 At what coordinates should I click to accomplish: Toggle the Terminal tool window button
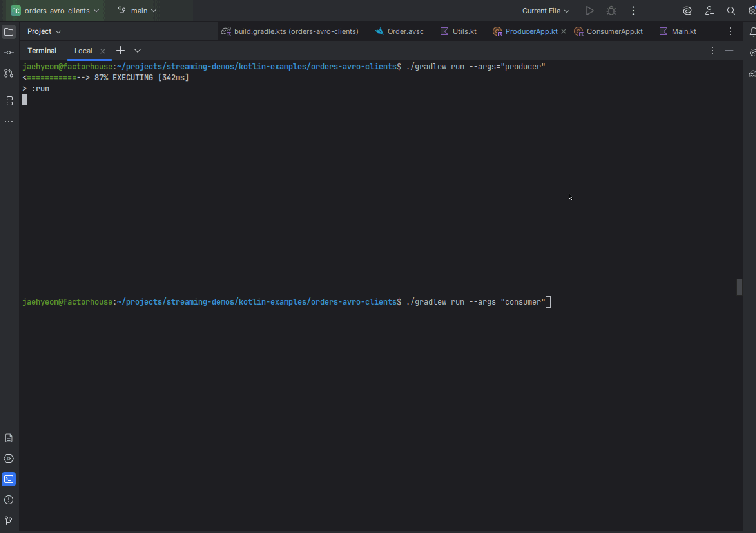[9, 479]
